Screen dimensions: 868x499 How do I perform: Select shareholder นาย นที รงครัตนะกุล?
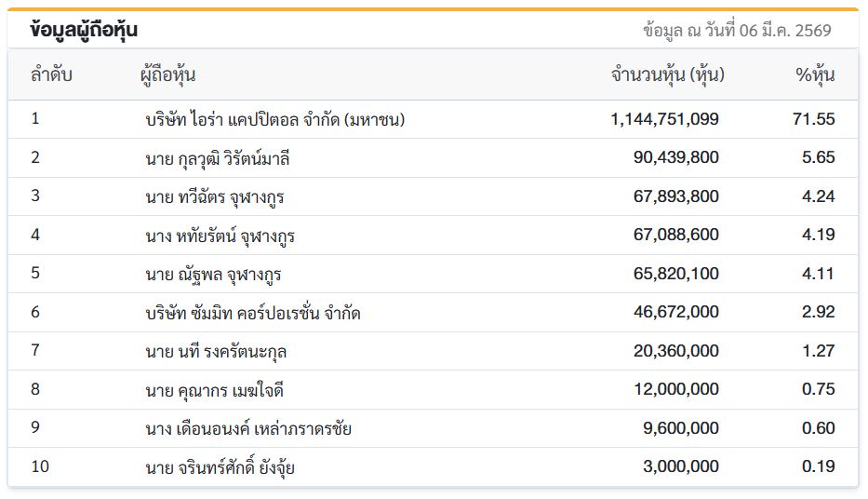tap(221, 351)
